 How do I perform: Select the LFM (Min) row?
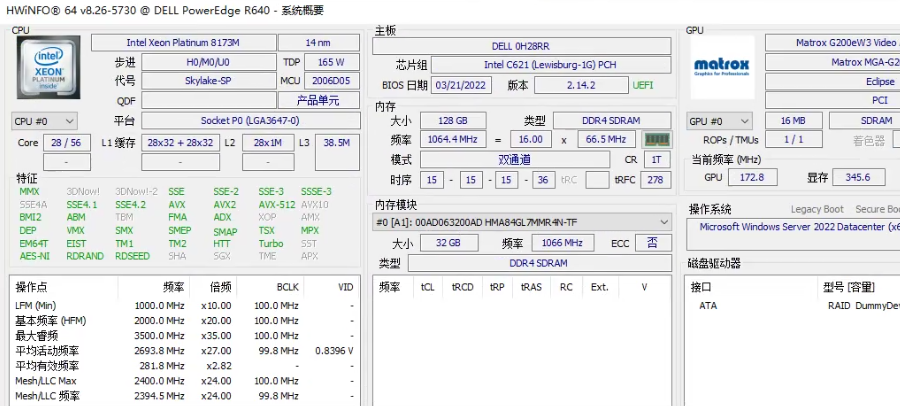coord(184,306)
